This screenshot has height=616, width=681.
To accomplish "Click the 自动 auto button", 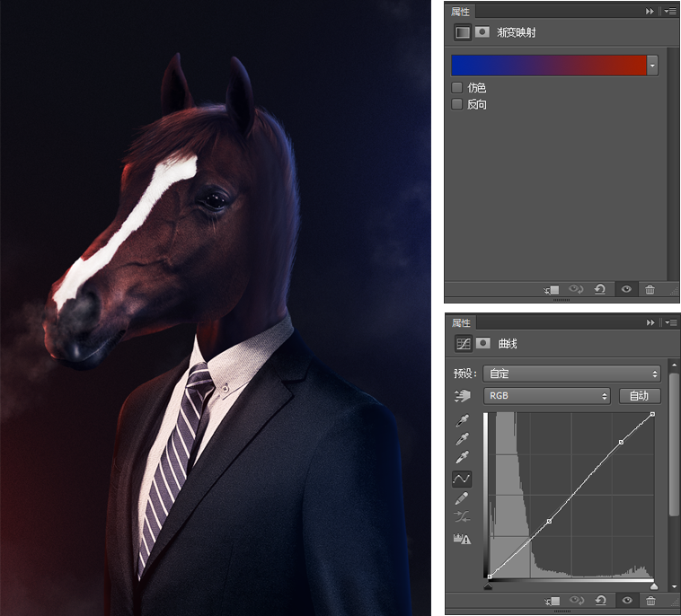I will [x=640, y=396].
